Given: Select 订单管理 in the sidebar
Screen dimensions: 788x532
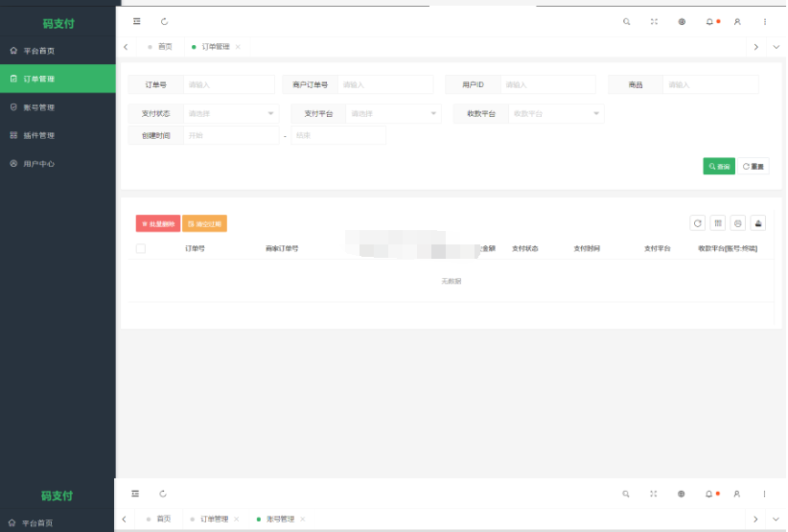Looking at the screenshot, I should [58, 79].
